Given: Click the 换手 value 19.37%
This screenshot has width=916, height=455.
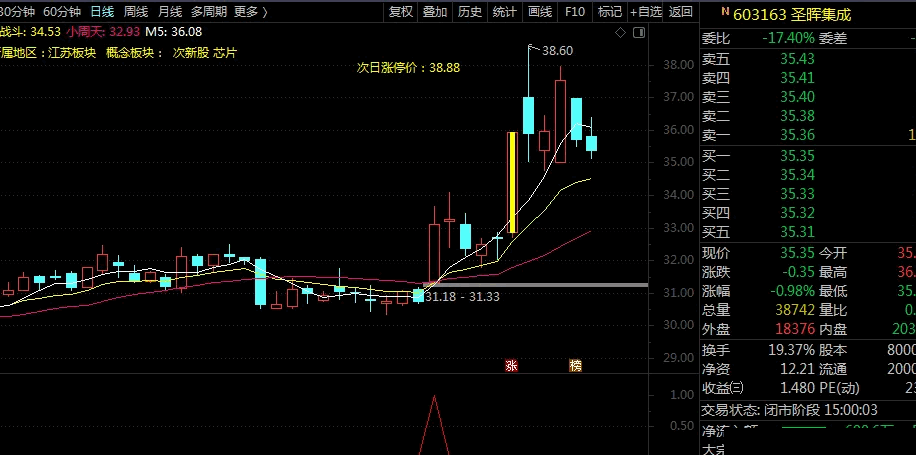Looking at the screenshot, I should (x=791, y=350).
